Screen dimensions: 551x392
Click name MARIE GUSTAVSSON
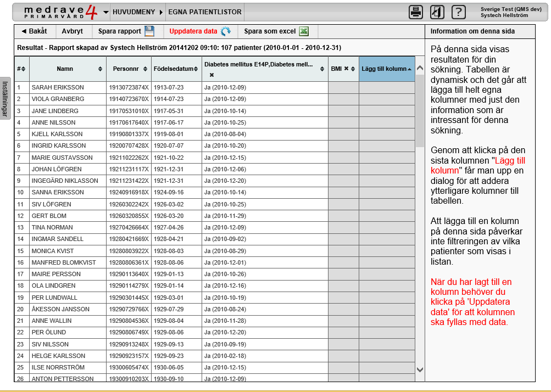click(62, 158)
